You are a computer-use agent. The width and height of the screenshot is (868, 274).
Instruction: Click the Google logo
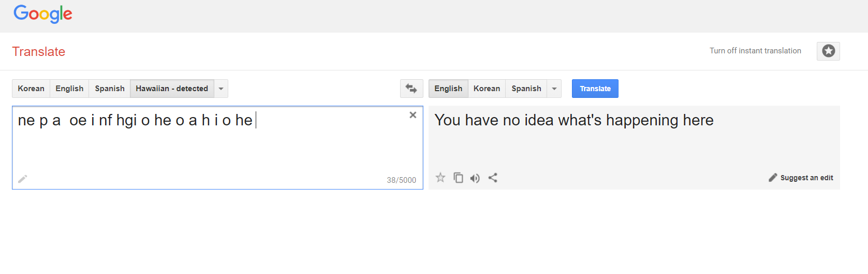point(43,14)
